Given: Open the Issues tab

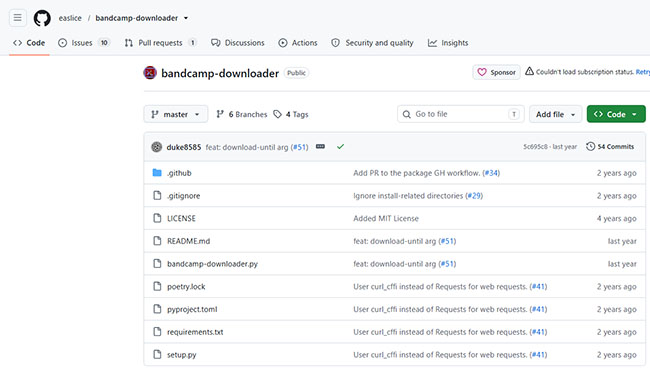Looking at the screenshot, I should pos(84,43).
